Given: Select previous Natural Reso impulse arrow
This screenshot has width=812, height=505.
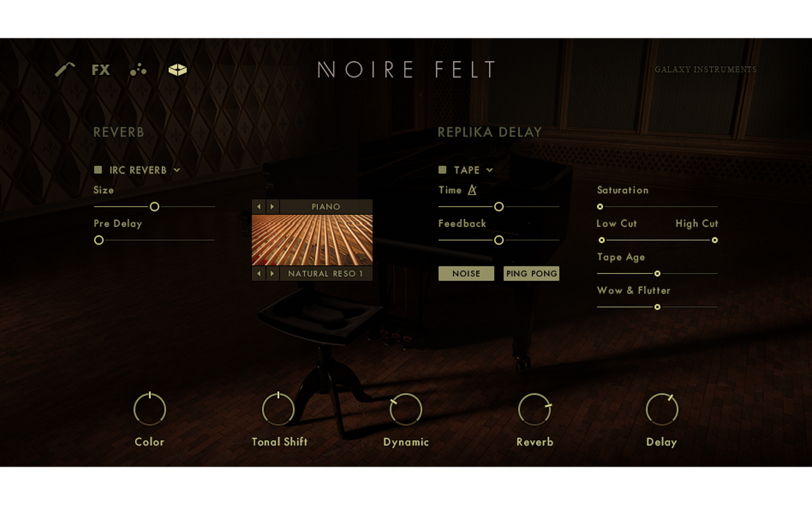Looking at the screenshot, I should click(x=259, y=273).
